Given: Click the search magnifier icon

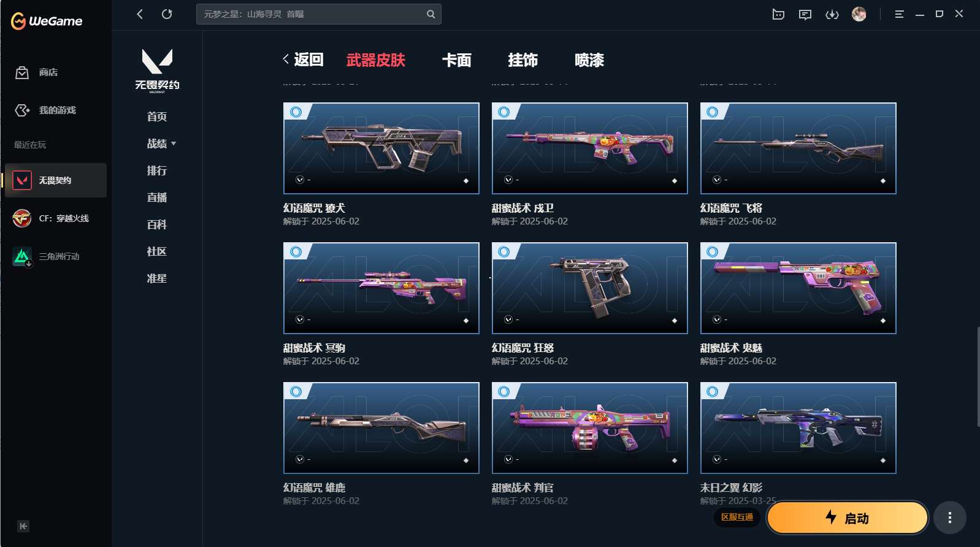Looking at the screenshot, I should click(x=431, y=14).
